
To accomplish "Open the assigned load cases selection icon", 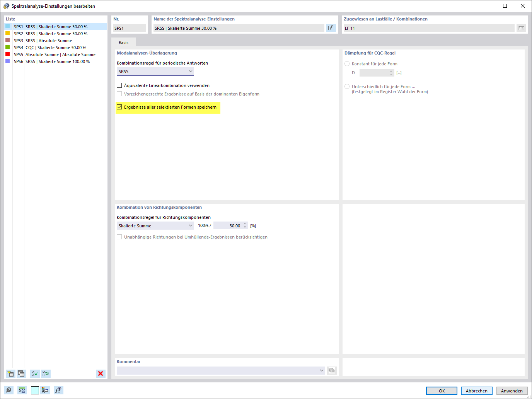I will [521, 28].
